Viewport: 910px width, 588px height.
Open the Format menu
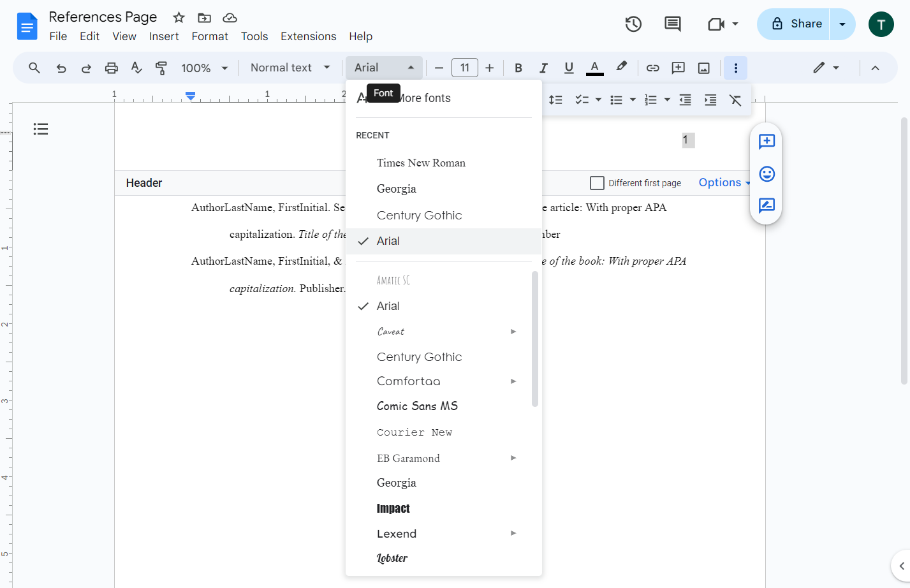tap(210, 36)
